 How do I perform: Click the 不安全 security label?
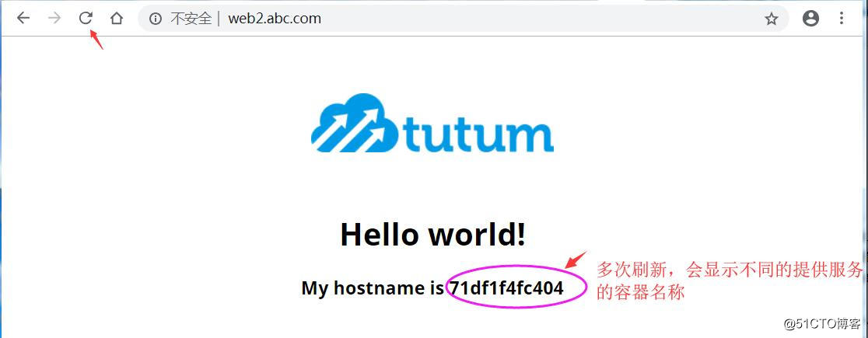(x=191, y=19)
